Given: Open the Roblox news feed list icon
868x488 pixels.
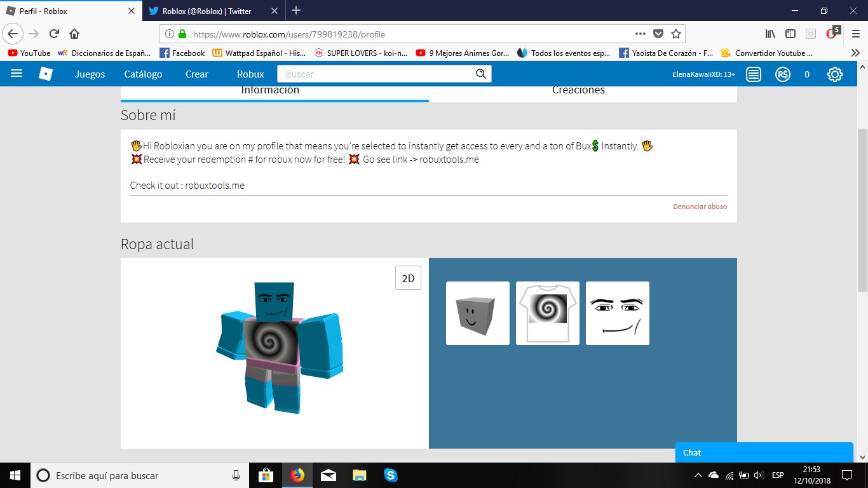Looking at the screenshot, I should [754, 74].
